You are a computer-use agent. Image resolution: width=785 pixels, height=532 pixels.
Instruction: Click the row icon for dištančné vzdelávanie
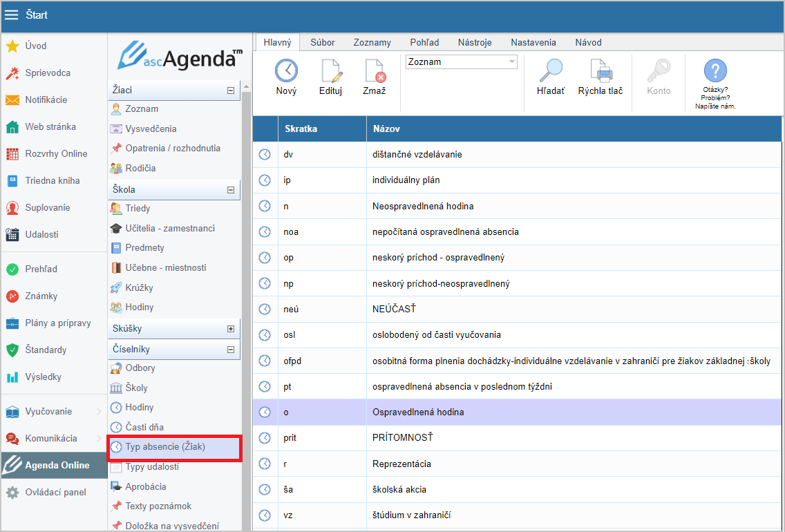click(x=265, y=155)
